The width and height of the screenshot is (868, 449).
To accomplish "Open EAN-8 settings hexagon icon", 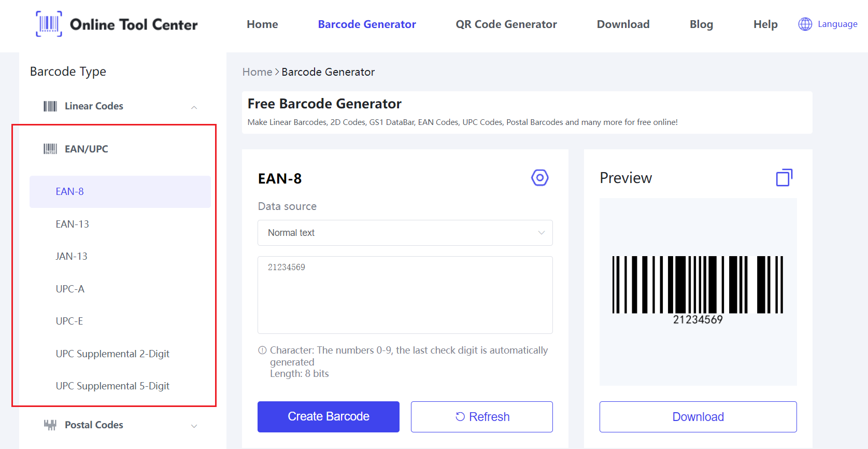I will (x=539, y=178).
